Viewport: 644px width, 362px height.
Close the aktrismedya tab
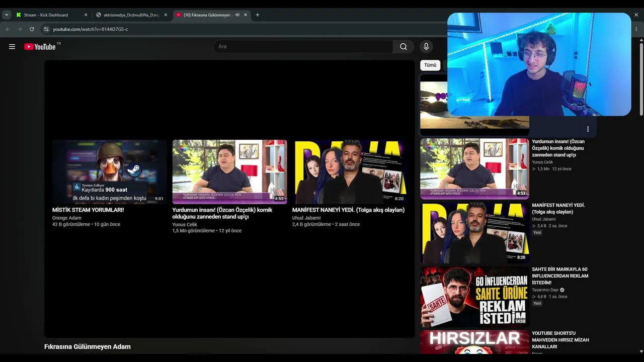click(166, 15)
